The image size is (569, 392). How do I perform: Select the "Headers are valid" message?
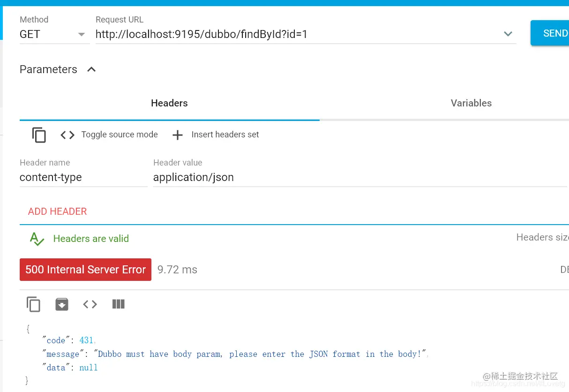[x=91, y=239]
